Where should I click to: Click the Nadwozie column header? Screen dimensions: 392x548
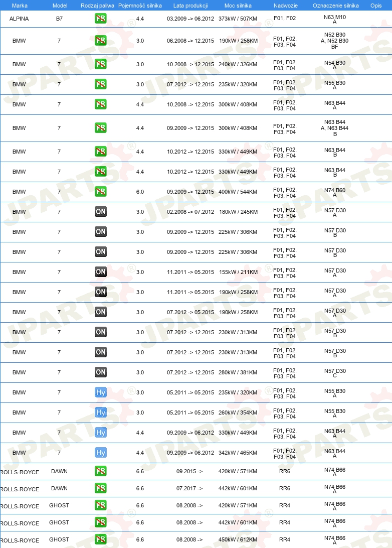[x=286, y=6]
